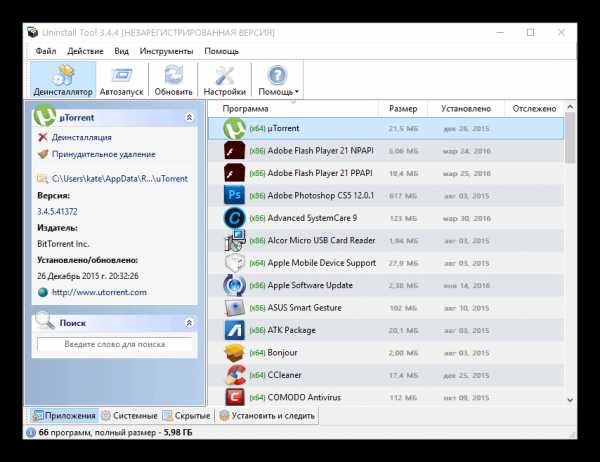
Task: Select the µTorrent row text
Action: pyautogui.click(x=283, y=129)
